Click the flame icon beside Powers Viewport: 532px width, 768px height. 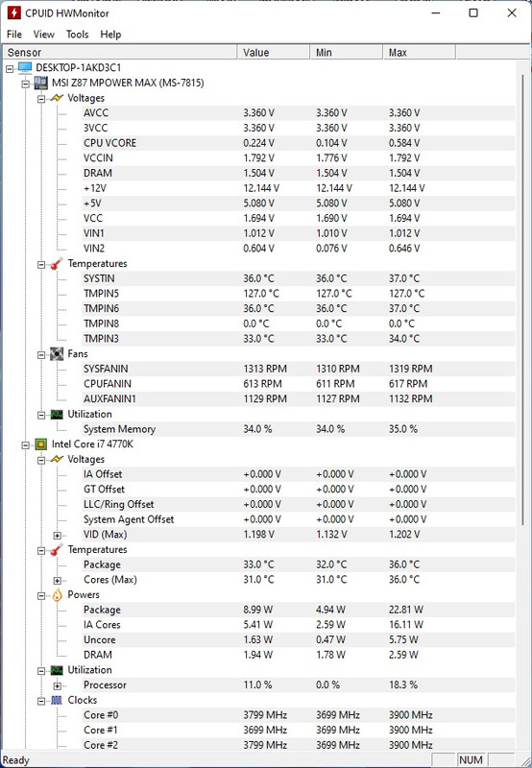pyautogui.click(x=57, y=594)
